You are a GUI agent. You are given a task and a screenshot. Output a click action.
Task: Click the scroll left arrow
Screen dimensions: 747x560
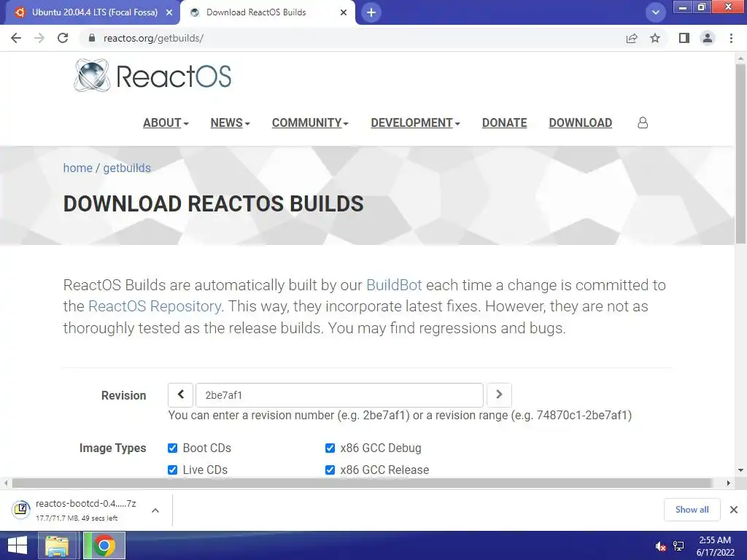(x=6, y=483)
